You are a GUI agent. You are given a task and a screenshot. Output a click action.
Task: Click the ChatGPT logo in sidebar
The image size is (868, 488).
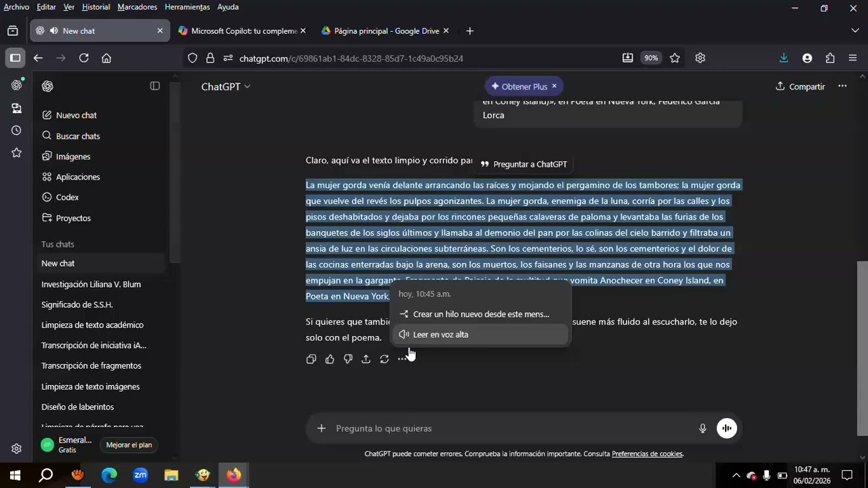click(x=47, y=86)
